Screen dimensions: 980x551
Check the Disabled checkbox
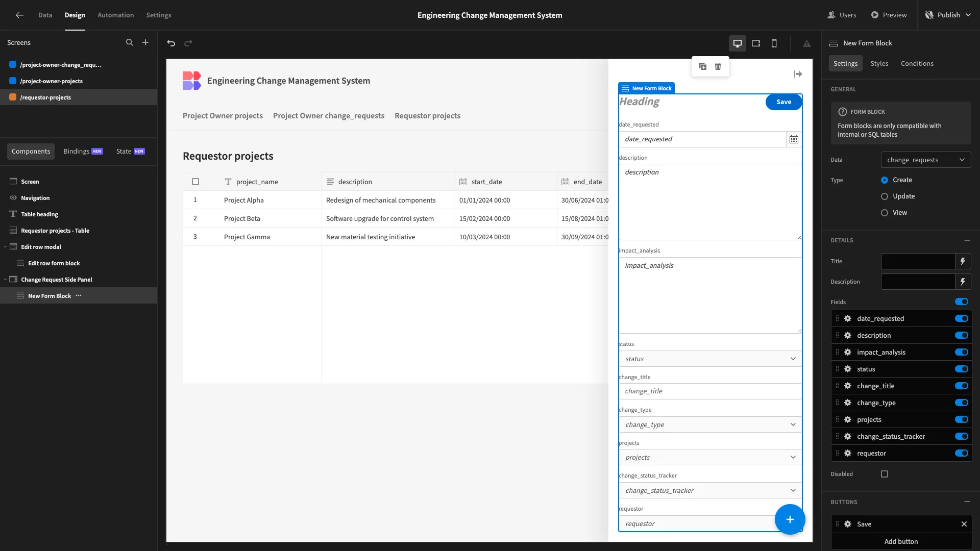tap(885, 474)
